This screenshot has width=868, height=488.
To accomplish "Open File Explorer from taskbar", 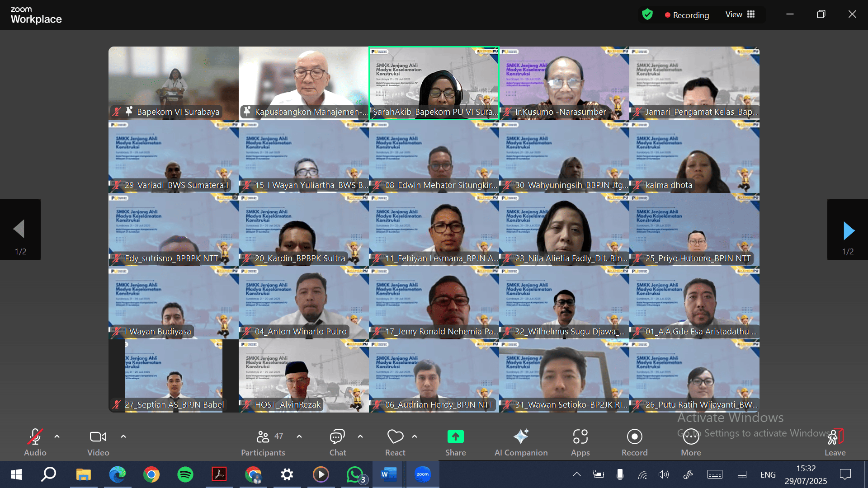I will click(x=83, y=474).
